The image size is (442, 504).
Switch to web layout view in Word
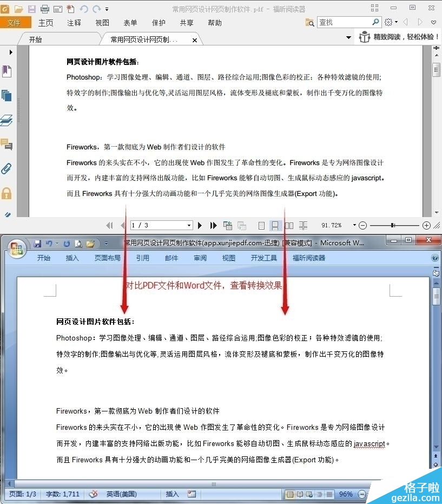pos(309,494)
